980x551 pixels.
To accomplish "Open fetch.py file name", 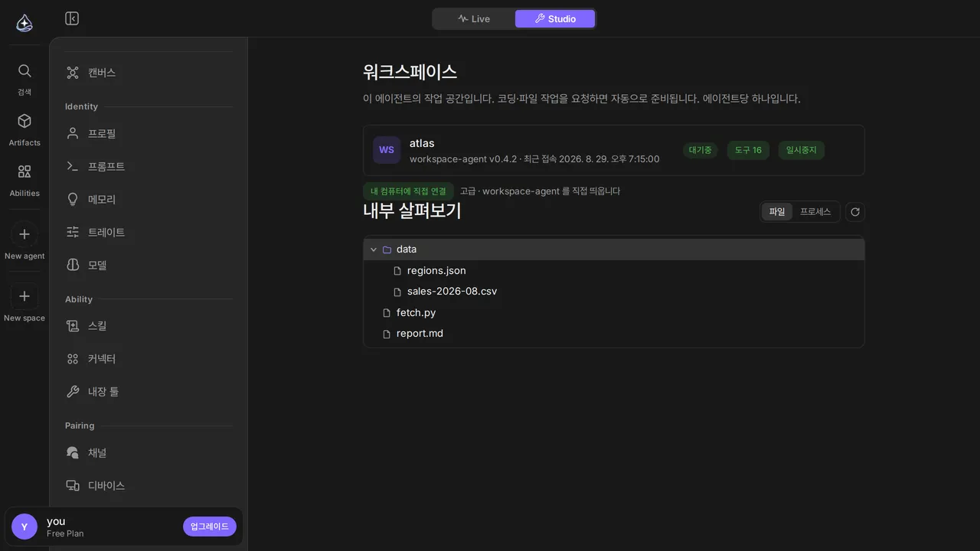I will pyautogui.click(x=416, y=313).
